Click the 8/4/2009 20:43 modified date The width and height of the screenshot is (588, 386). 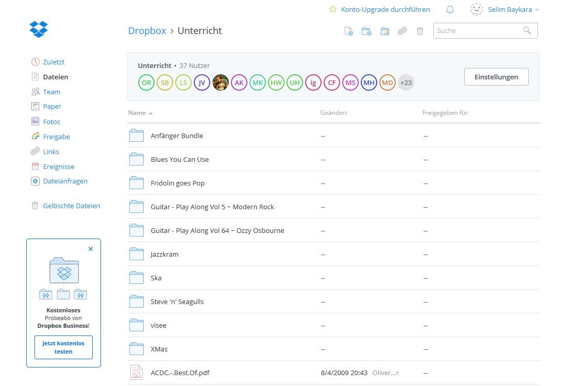[344, 373]
